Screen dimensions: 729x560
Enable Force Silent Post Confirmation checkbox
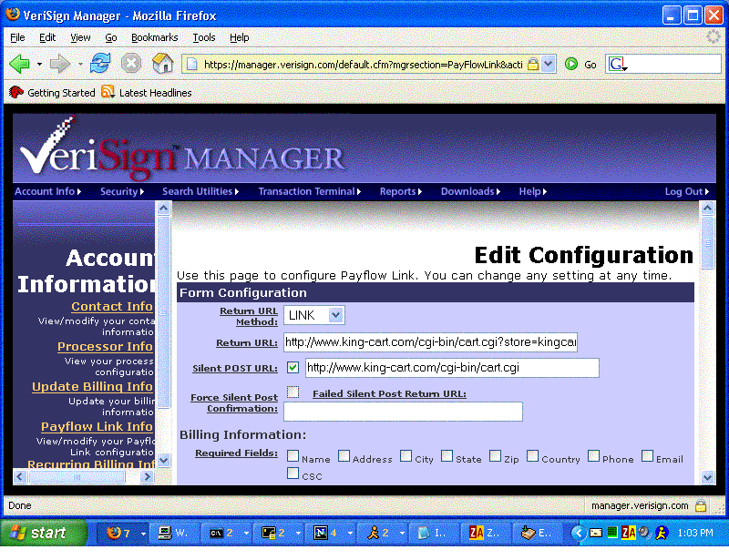(293, 392)
